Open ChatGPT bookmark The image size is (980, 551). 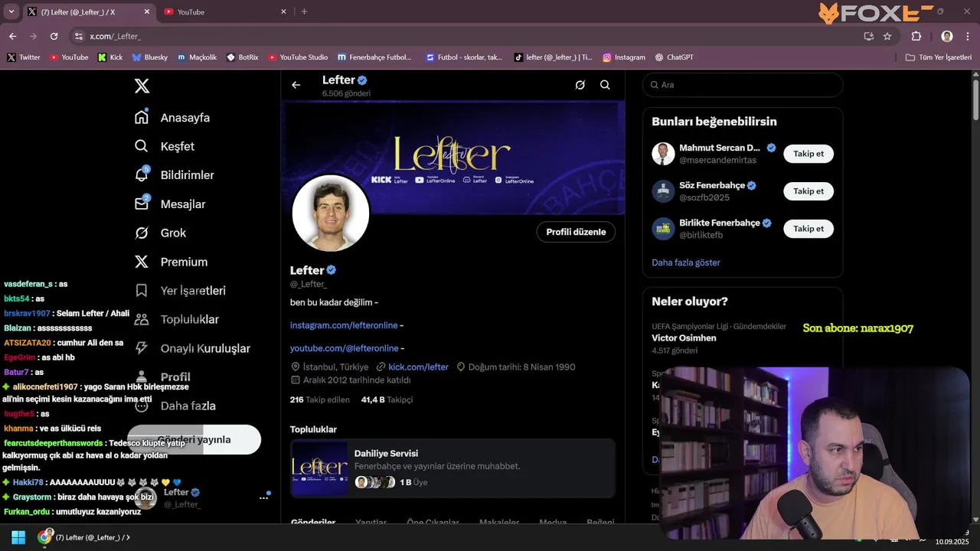tap(675, 57)
